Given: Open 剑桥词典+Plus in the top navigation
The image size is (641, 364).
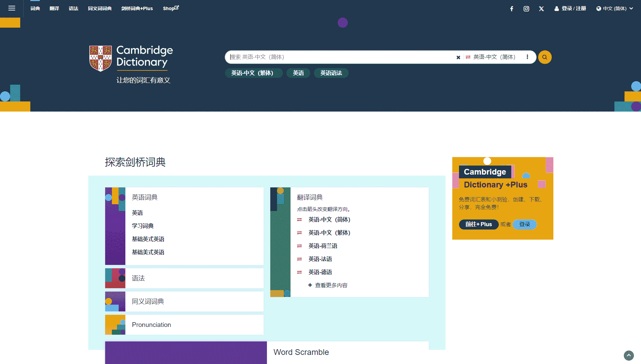Looking at the screenshot, I should (137, 8).
